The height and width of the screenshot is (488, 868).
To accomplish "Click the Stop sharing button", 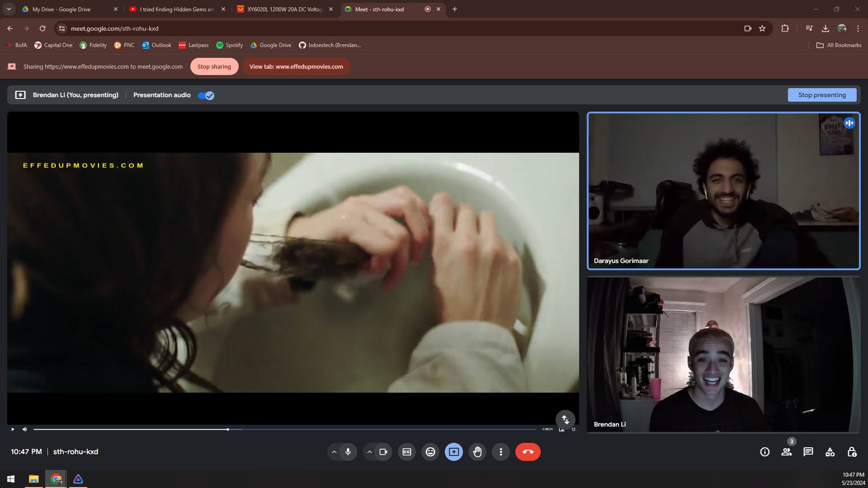I will [x=214, y=66].
